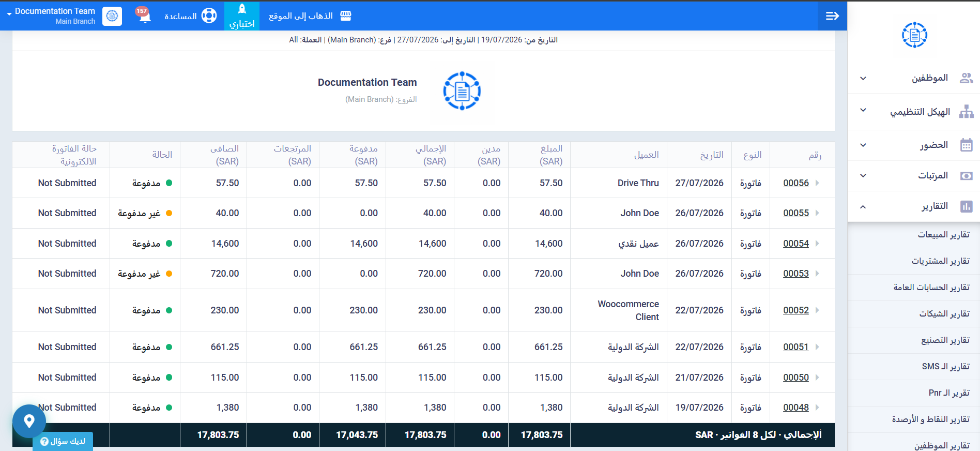The width and height of the screenshot is (980, 451).
Task: Expand row arrow next to invoice 00050
Action: [x=817, y=378]
